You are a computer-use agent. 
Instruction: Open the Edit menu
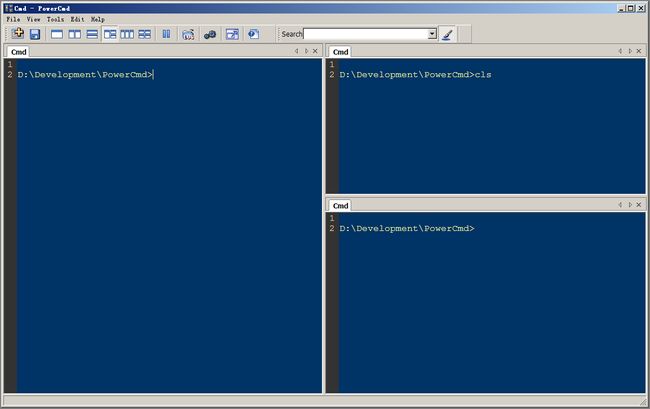pos(77,19)
